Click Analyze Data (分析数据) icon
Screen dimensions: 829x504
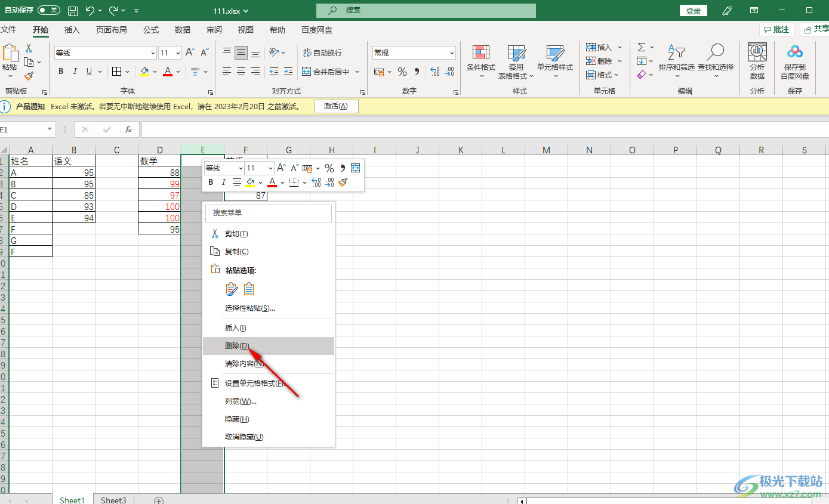click(757, 62)
